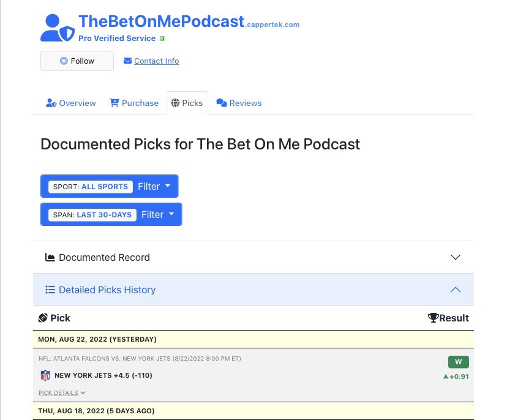This screenshot has height=420, width=507.
Task: Switch to the Overview tab
Action: point(71,103)
